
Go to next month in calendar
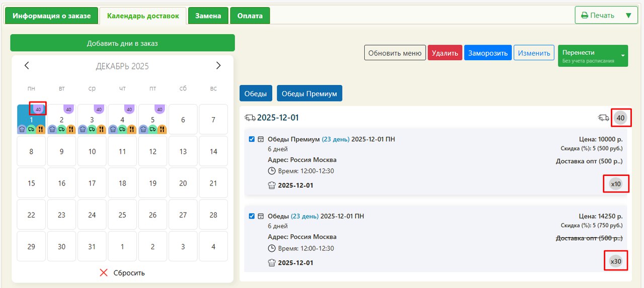(x=218, y=66)
